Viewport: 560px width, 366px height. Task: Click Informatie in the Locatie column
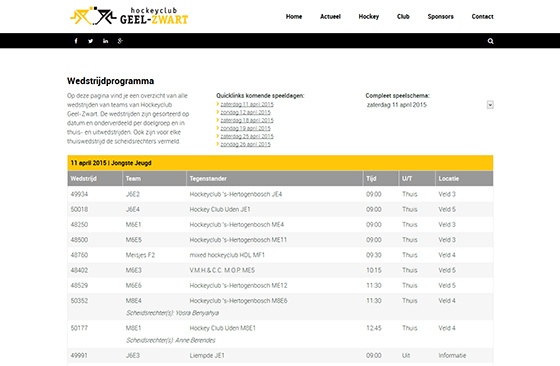click(x=452, y=356)
